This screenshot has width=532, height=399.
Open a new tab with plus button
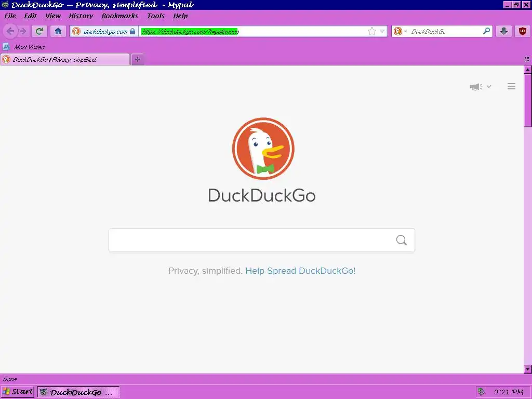coord(137,59)
